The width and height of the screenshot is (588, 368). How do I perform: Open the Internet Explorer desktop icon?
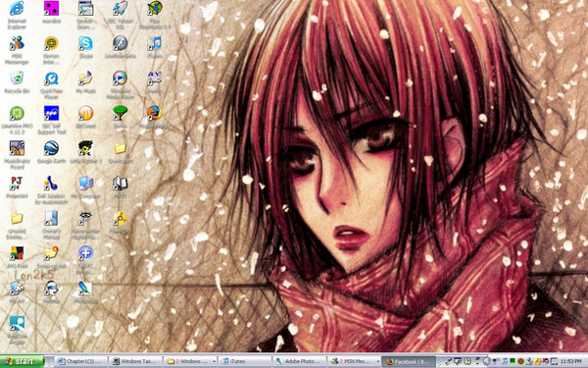pos(17,15)
